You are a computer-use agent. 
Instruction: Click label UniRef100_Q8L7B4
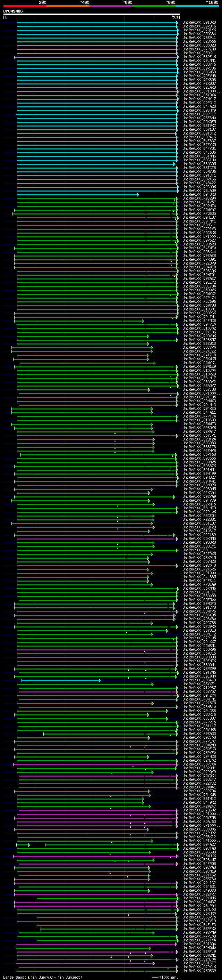pos(199,286)
